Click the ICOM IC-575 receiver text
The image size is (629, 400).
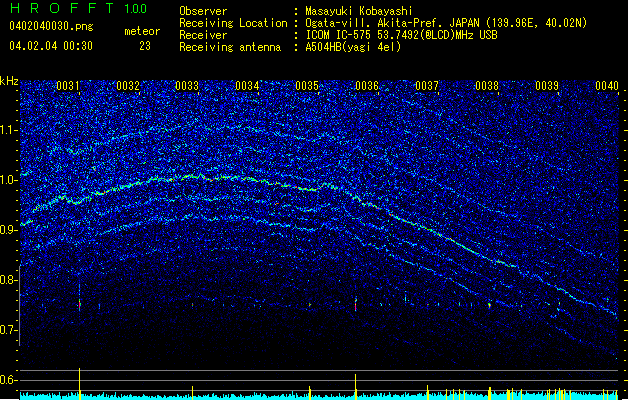pos(401,35)
